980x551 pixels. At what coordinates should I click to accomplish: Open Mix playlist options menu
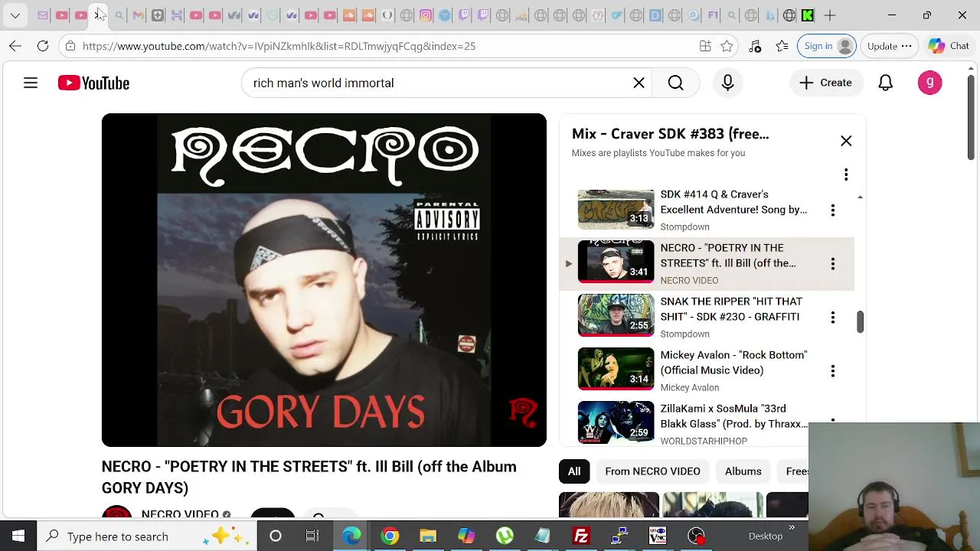pyautogui.click(x=846, y=175)
